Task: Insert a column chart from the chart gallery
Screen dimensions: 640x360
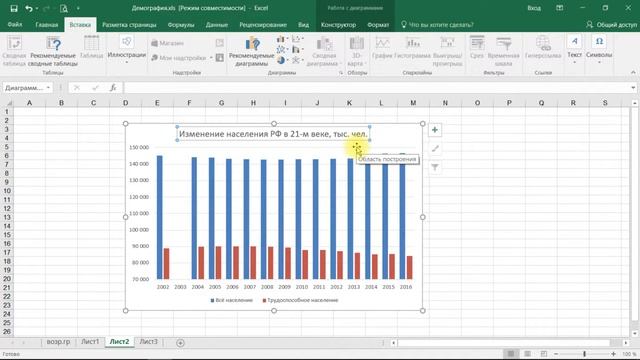Action: (x=281, y=39)
